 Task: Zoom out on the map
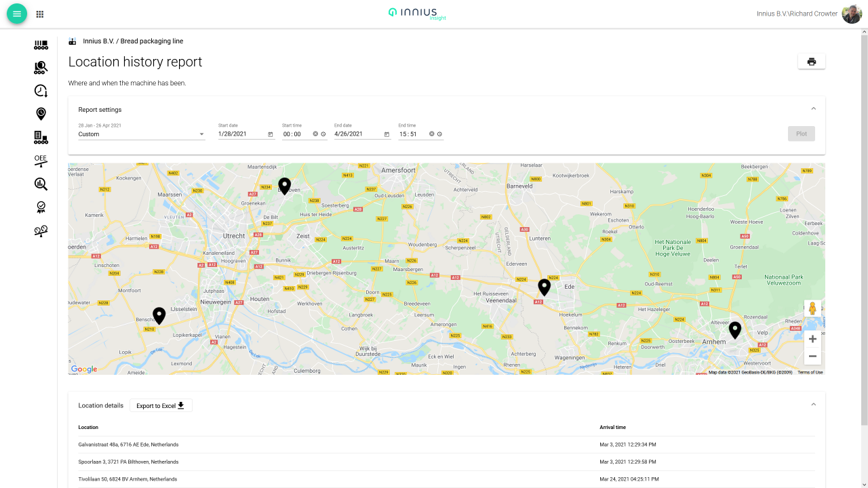812,356
